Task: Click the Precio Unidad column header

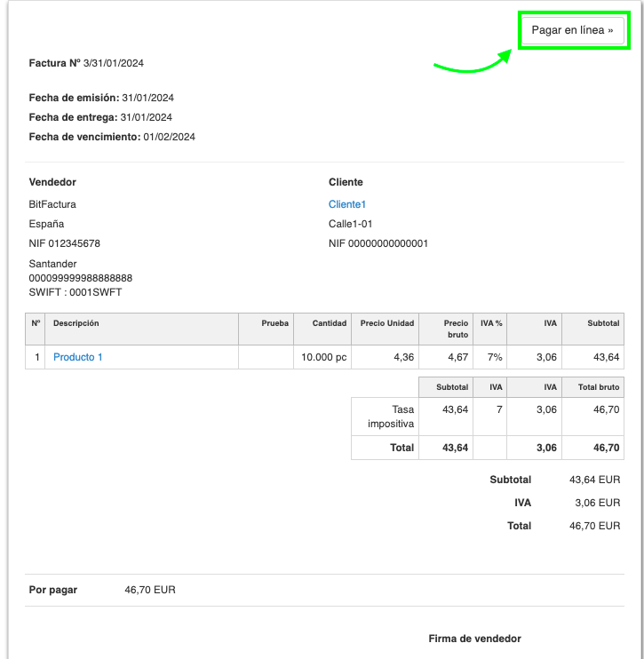Action: tap(386, 323)
